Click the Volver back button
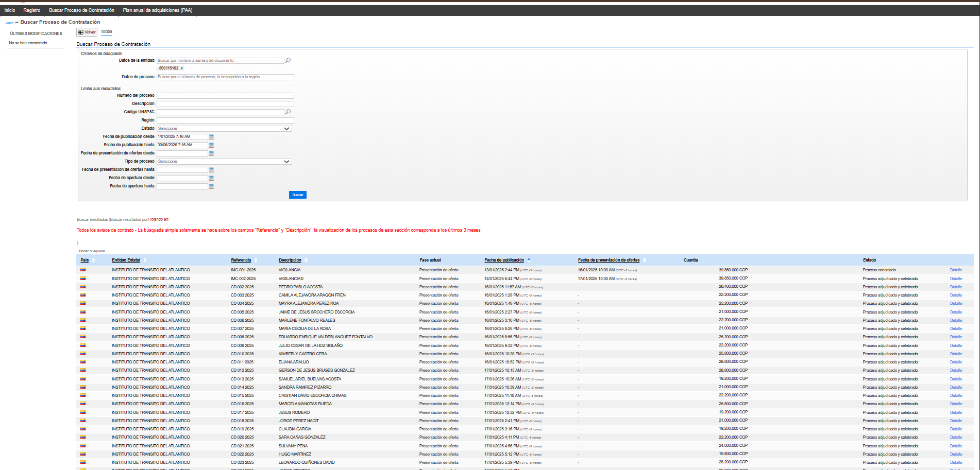 coord(87,32)
